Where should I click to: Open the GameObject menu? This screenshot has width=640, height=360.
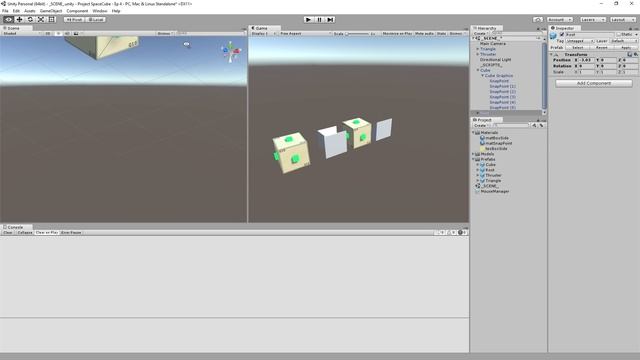coord(51,11)
